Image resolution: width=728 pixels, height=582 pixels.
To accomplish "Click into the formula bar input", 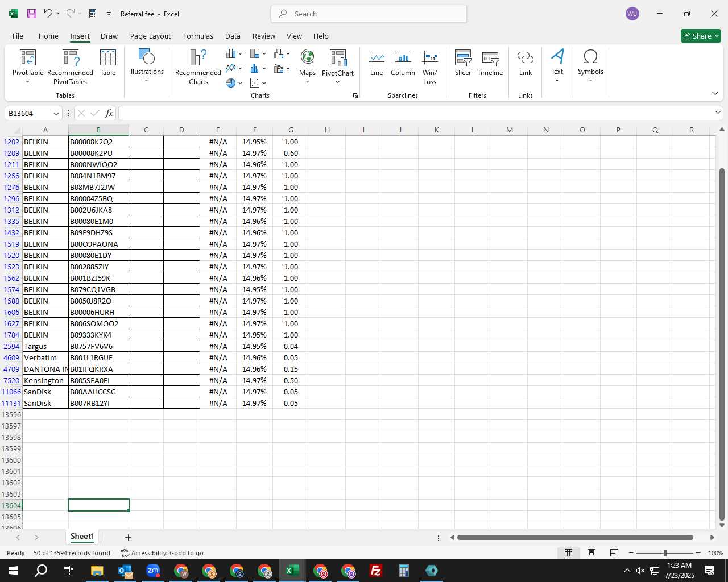I will pyautogui.click(x=415, y=113).
